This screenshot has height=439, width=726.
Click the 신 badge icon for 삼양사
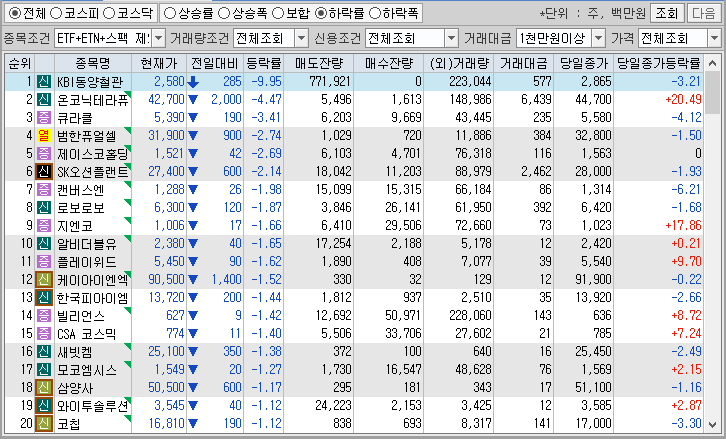(44, 387)
